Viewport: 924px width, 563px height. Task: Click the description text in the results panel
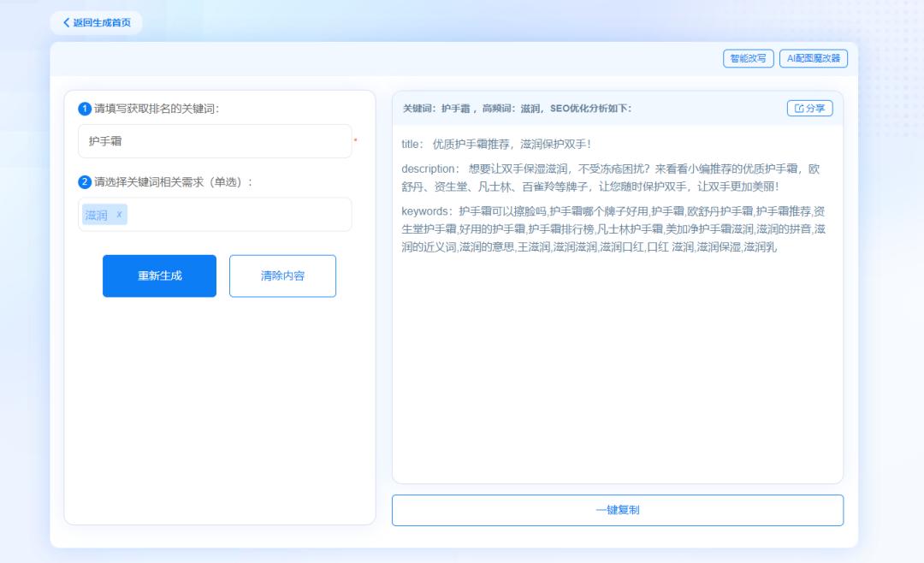(x=599, y=177)
